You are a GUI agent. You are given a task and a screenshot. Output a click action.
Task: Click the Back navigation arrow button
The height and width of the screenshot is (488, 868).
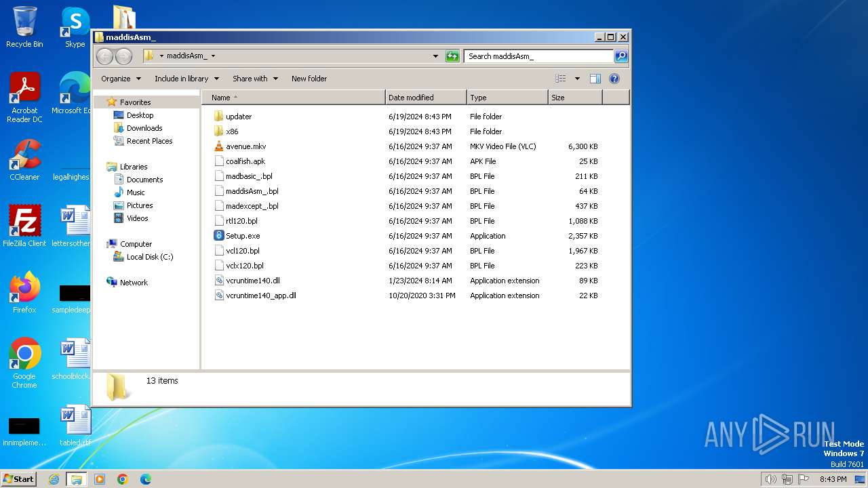104,56
